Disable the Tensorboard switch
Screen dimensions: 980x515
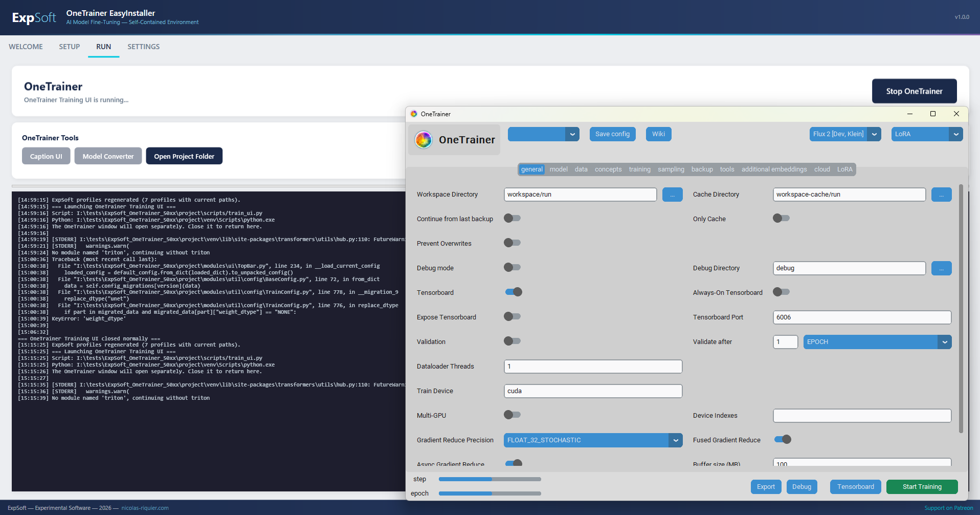tap(514, 292)
